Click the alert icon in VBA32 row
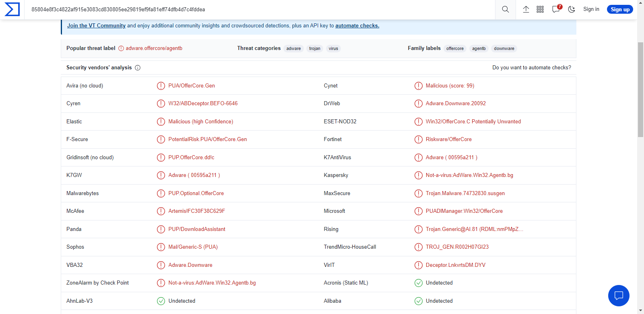This screenshot has width=644, height=314. coord(161,265)
